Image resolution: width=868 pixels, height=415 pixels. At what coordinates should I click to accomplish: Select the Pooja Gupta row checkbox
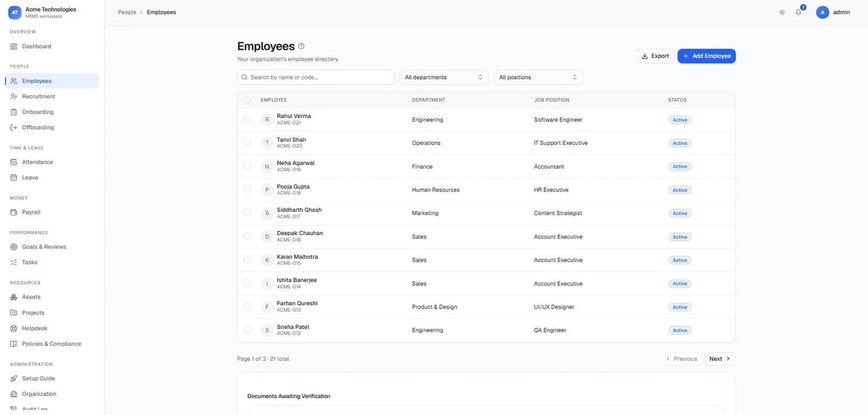point(247,189)
